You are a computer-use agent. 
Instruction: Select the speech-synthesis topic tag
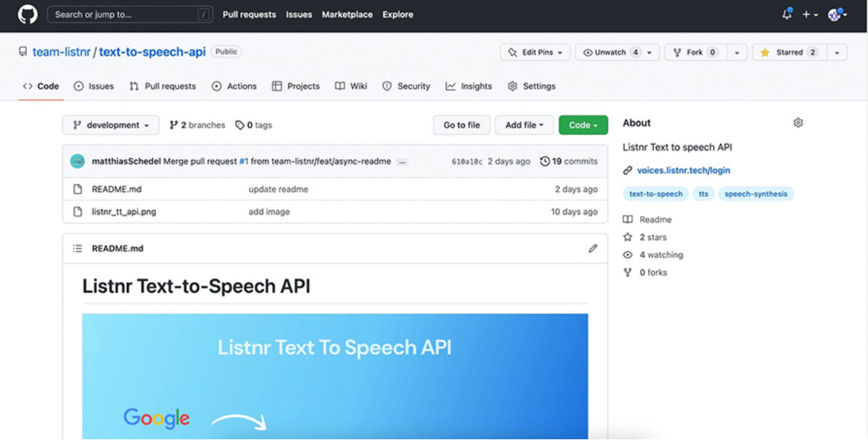click(756, 194)
